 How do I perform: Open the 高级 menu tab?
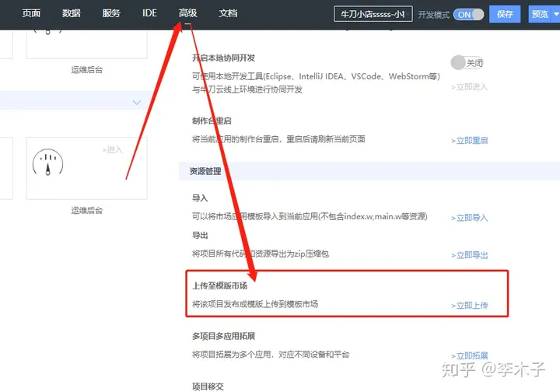[187, 14]
